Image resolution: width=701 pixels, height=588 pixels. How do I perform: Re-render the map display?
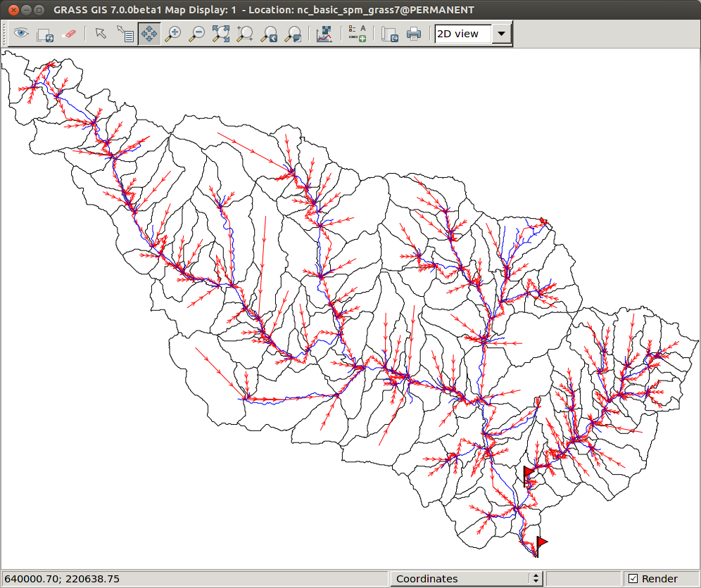click(20, 34)
